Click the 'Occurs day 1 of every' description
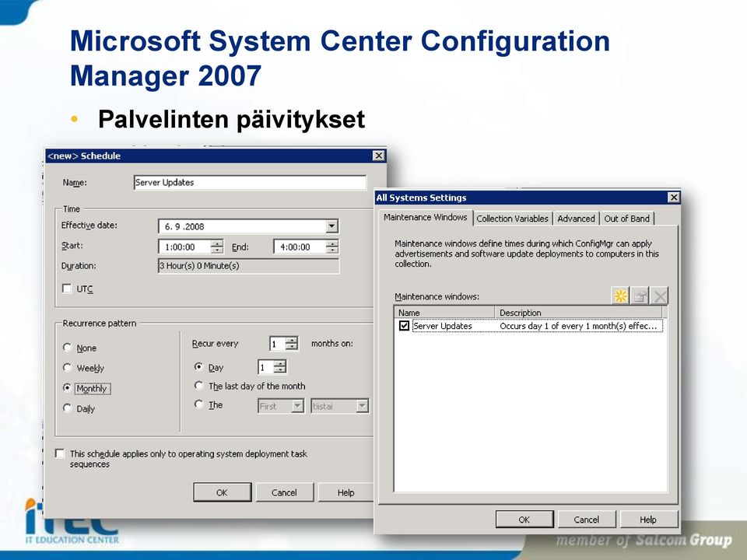The image size is (747, 560). click(578, 326)
